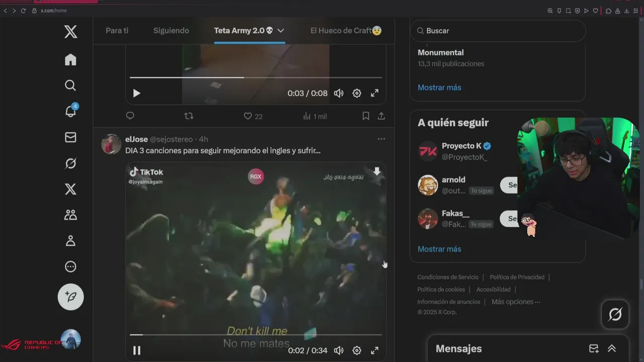The width and height of the screenshot is (644, 362).
Task: Mute the TikTok video sound
Action: (x=339, y=350)
